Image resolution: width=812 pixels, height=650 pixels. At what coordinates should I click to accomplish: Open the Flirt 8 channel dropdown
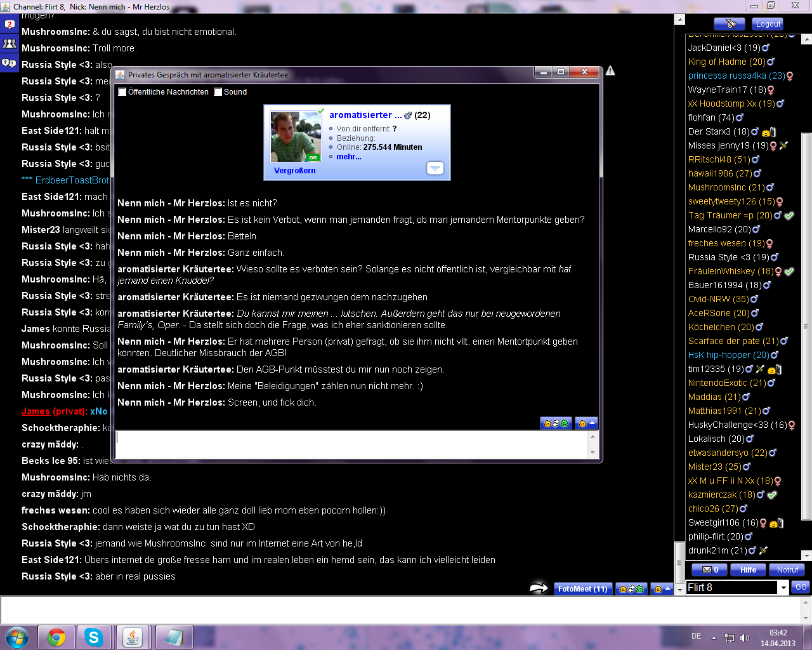[x=783, y=588]
